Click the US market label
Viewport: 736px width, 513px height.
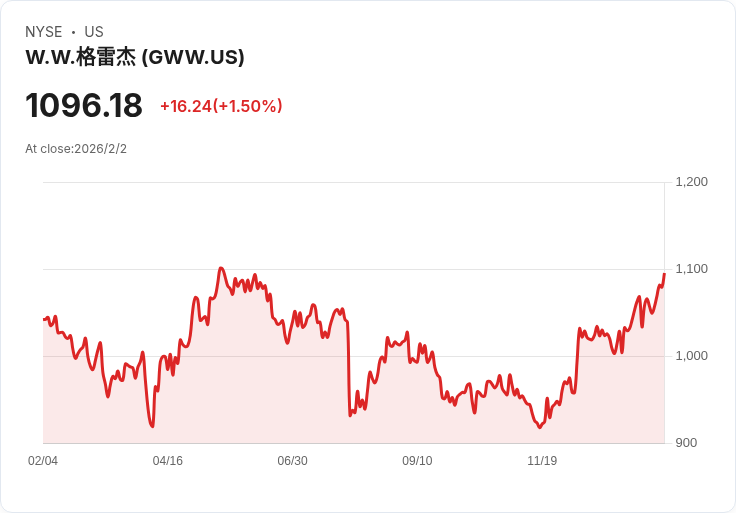94,32
